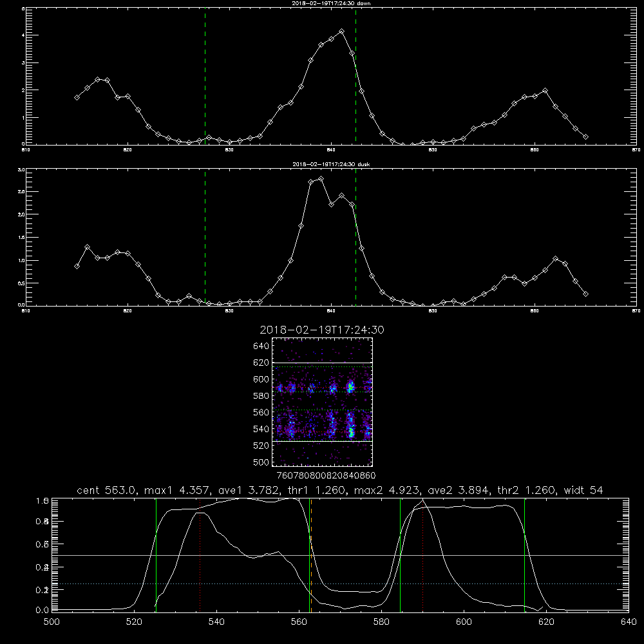Click the x-axis label '600' of the bottom plot
644x644 pixels.
point(464,622)
